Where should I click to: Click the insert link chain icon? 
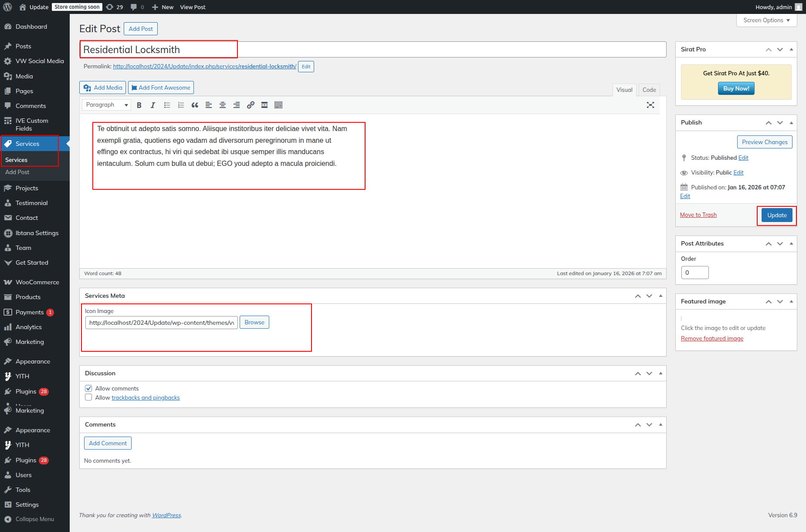tap(251, 105)
